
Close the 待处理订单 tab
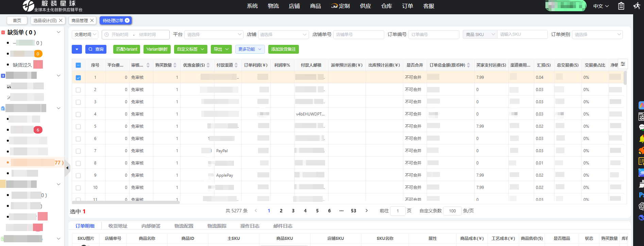[127, 20]
